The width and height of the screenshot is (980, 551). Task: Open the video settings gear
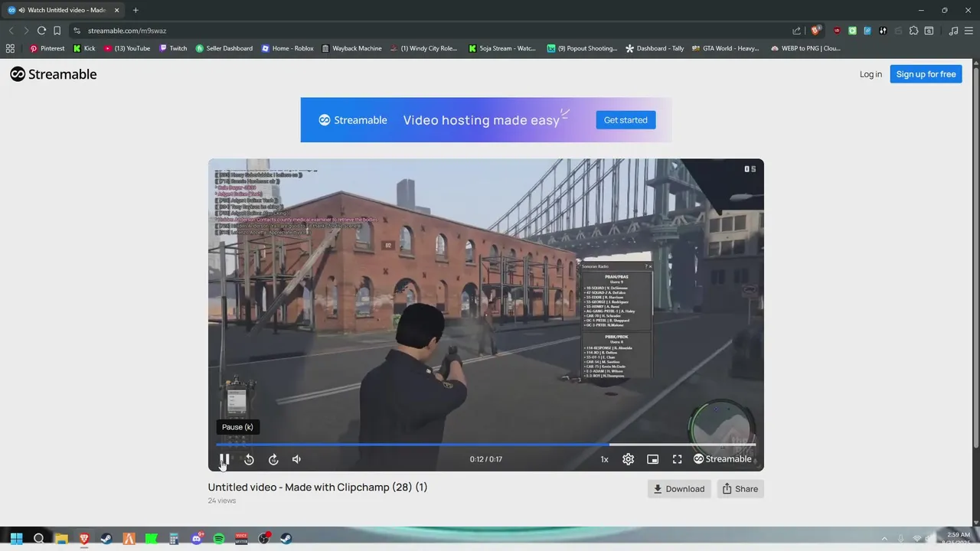[x=628, y=459]
